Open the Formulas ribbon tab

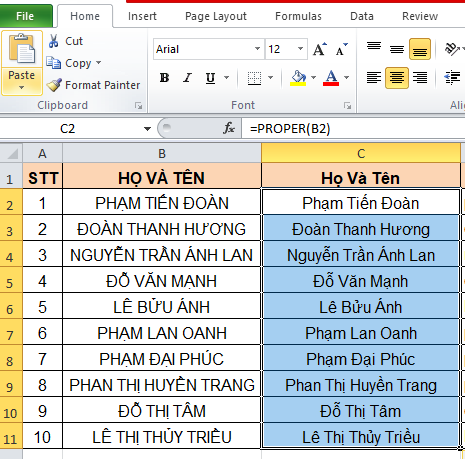pos(298,16)
